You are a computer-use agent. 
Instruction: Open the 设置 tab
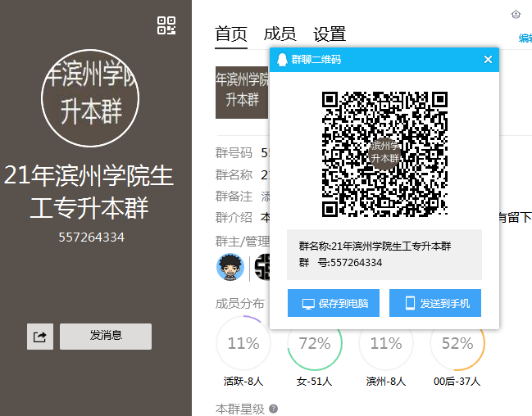pos(330,34)
